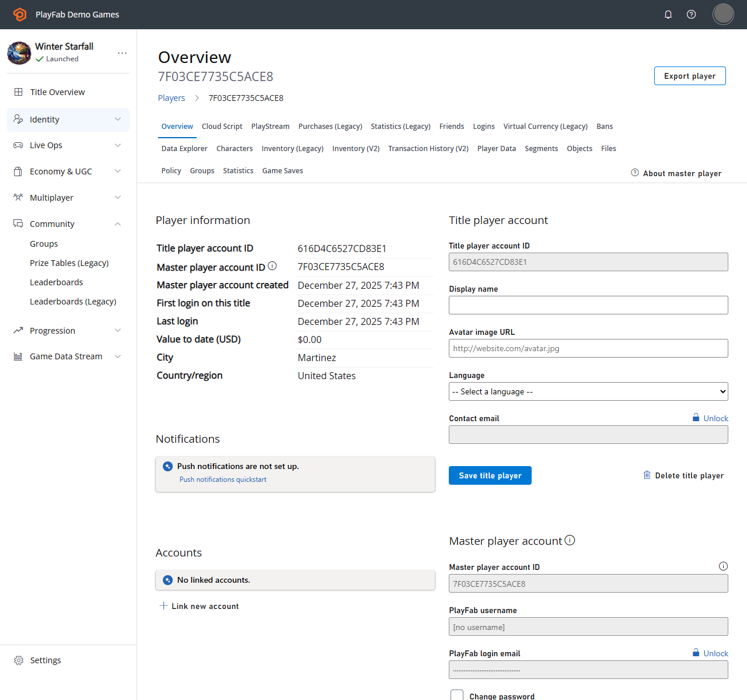Click Unlock link for Contact email
Viewport: 747px width, 700px height.
coord(716,418)
